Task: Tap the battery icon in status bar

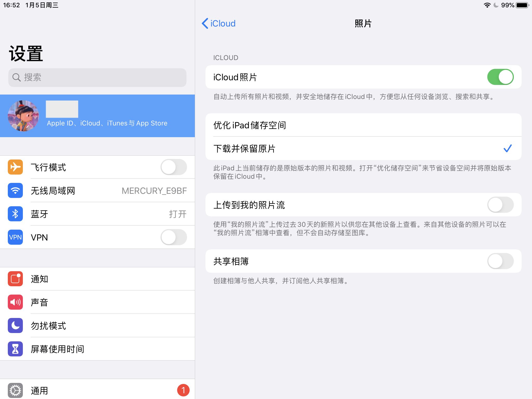Action: (522, 5)
